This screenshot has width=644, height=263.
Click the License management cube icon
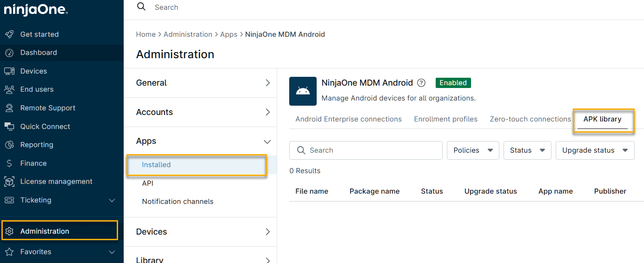click(9, 182)
